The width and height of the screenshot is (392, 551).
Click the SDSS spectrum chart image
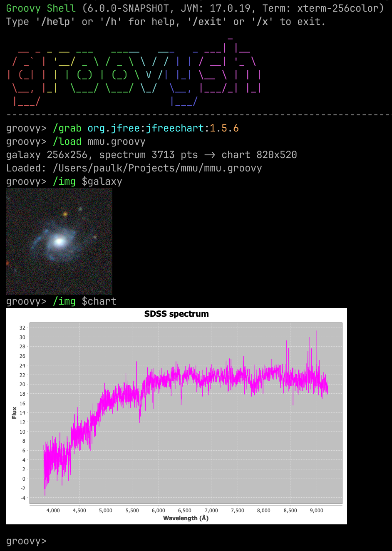pyautogui.click(x=176, y=416)
